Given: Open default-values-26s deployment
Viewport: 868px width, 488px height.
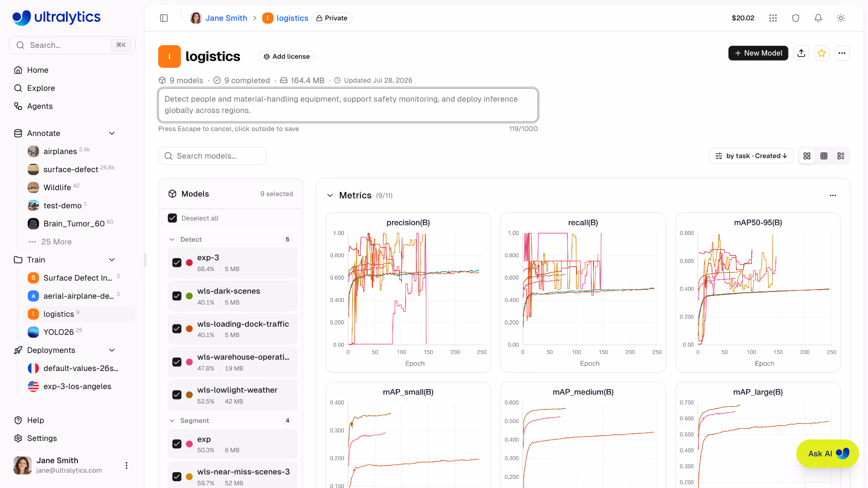Looking at the screenshot, I should [80, 368].
